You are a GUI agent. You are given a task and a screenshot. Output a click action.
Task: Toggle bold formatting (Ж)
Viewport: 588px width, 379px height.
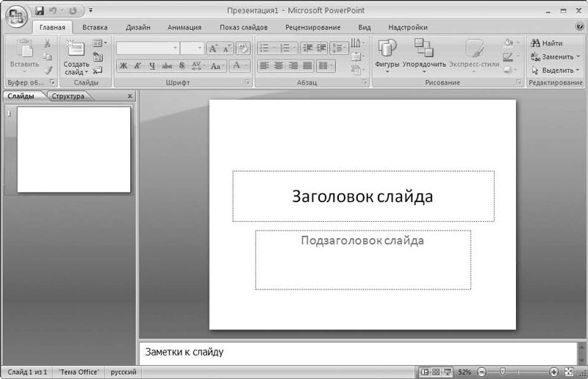click(x=123, y=65)
